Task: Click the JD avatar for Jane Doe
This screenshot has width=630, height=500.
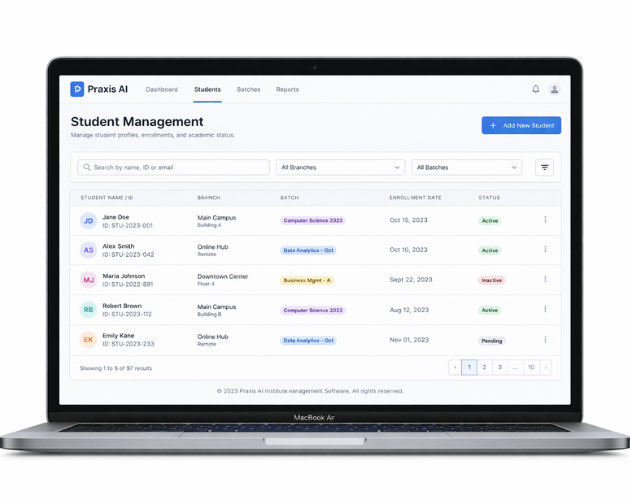Action: click(x=88, y=220)
